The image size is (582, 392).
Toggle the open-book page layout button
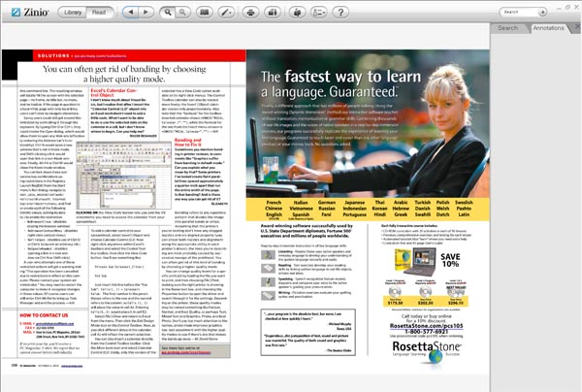204,13
